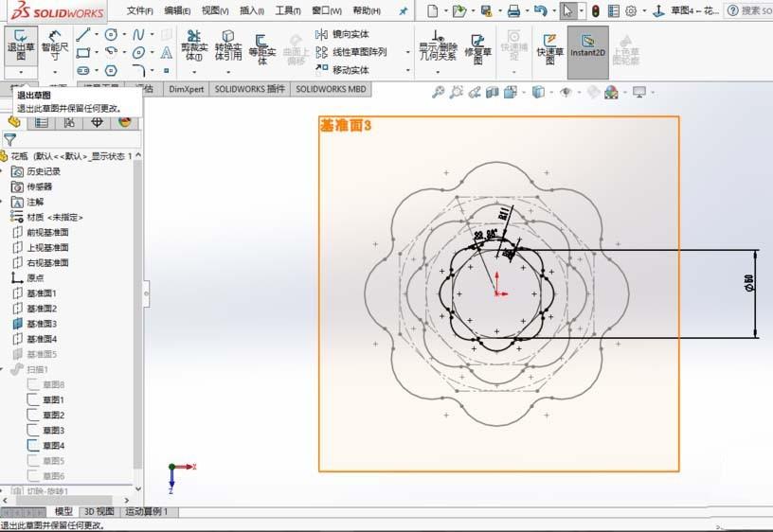
Task: Click the New document icon
Action: pos(432,10)
